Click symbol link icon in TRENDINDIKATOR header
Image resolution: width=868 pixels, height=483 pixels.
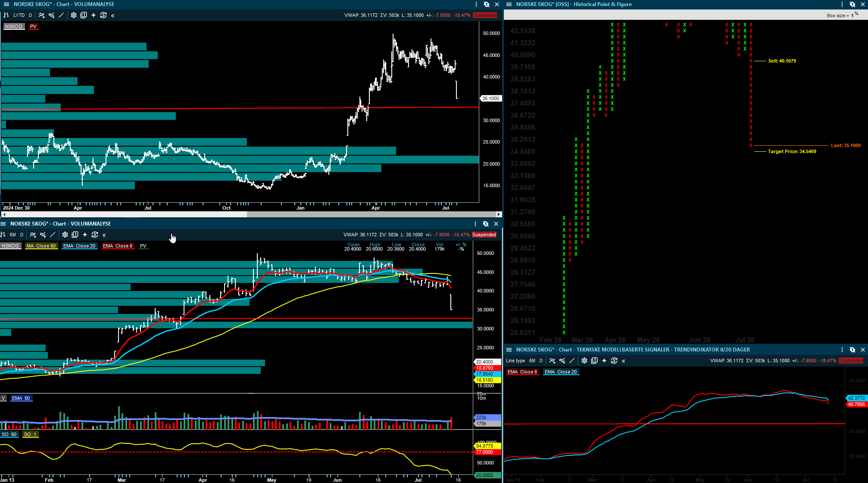click(852, 350)
